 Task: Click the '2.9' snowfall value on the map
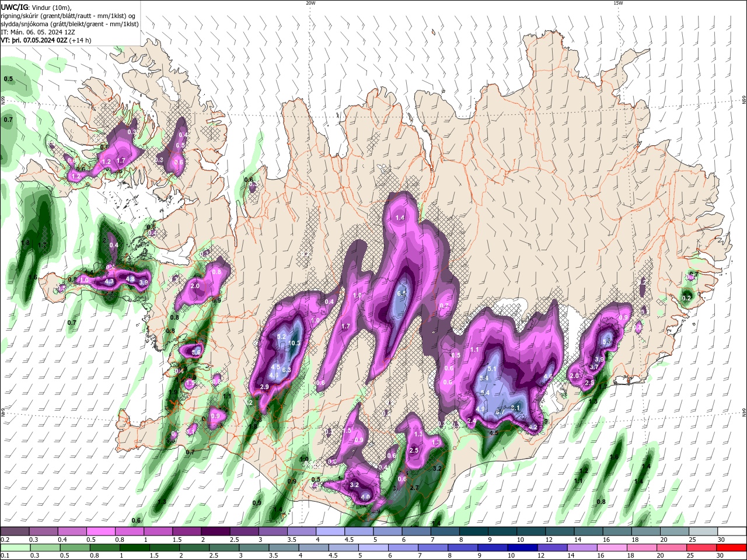264,387
